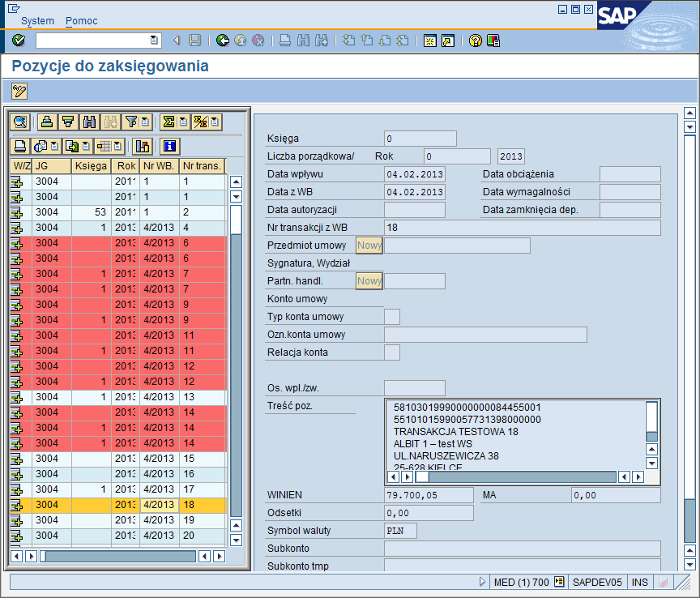The image size is (700, 598).
Task: Open the System menu
Action: [37, 21]
